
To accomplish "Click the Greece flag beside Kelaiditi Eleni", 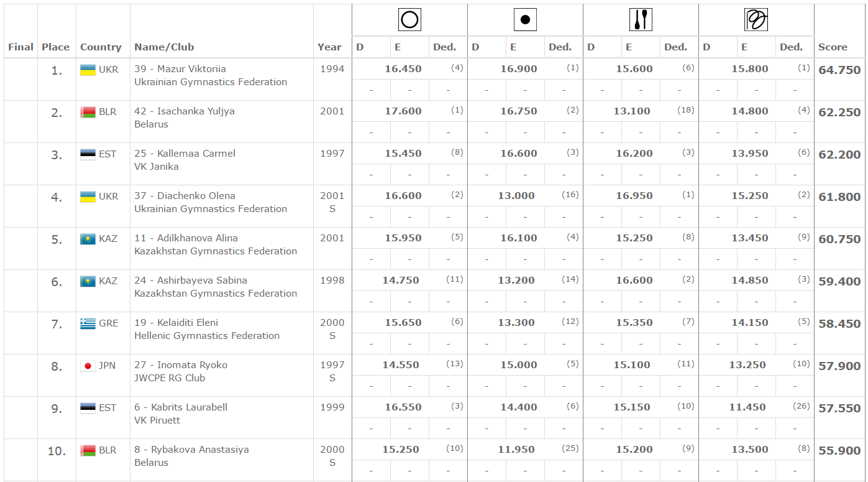I will tap(88, 323).
